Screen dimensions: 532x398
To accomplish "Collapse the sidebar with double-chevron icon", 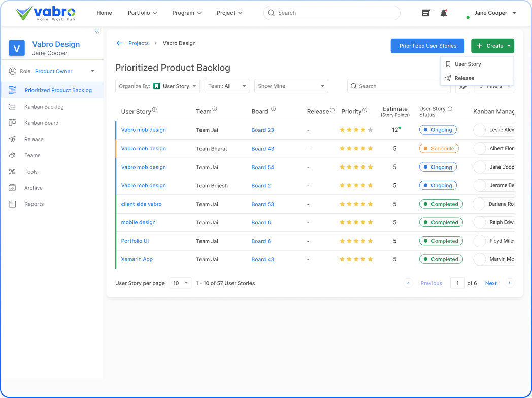I will pyautogui.click(x=97, y=31).
